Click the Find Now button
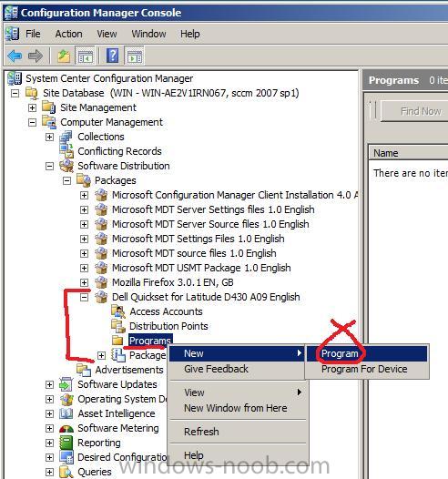 pyautogui.click(x=421, y=111)
